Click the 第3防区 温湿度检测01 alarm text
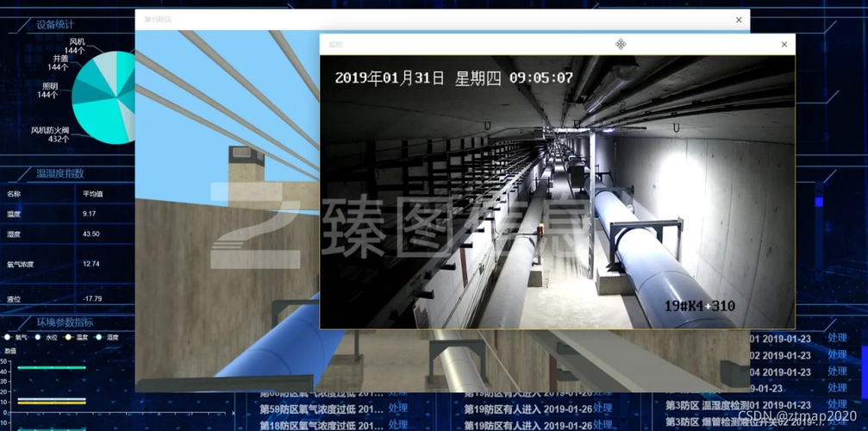This screenshot has height=431, width=868. pyautogui.click(x=738, y=405)
